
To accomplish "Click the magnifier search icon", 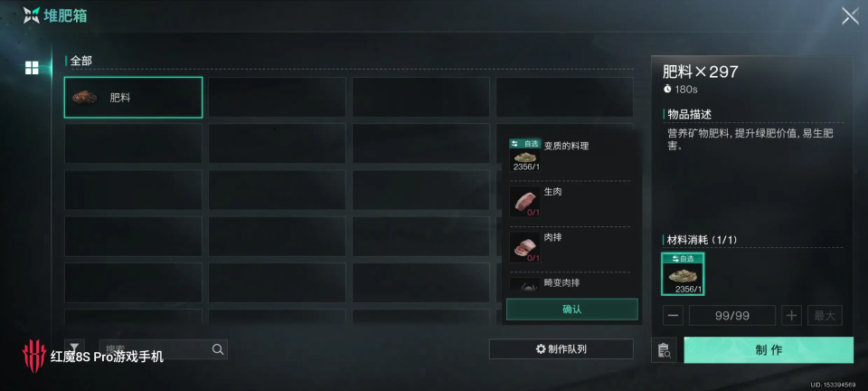I will (x=218, y=348).
